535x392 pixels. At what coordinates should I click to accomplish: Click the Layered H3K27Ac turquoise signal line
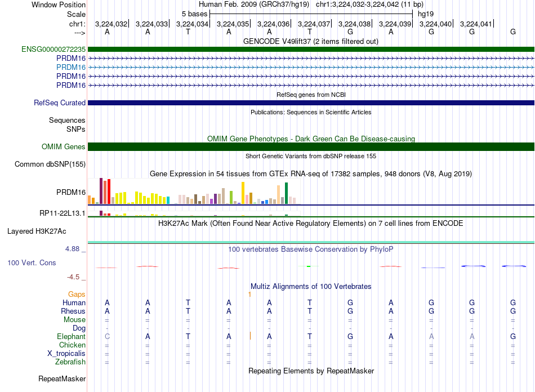[x=311, y=242]
